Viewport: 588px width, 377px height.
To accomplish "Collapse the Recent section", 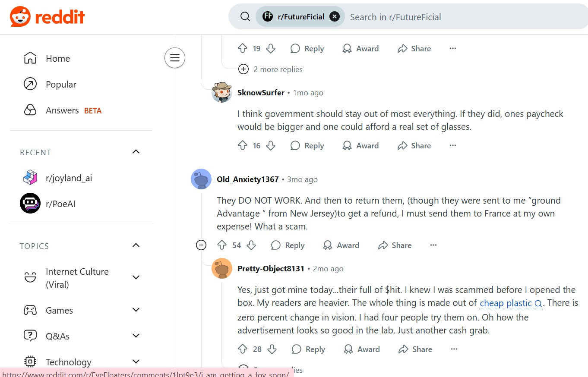I will click(x=136, y=152).
